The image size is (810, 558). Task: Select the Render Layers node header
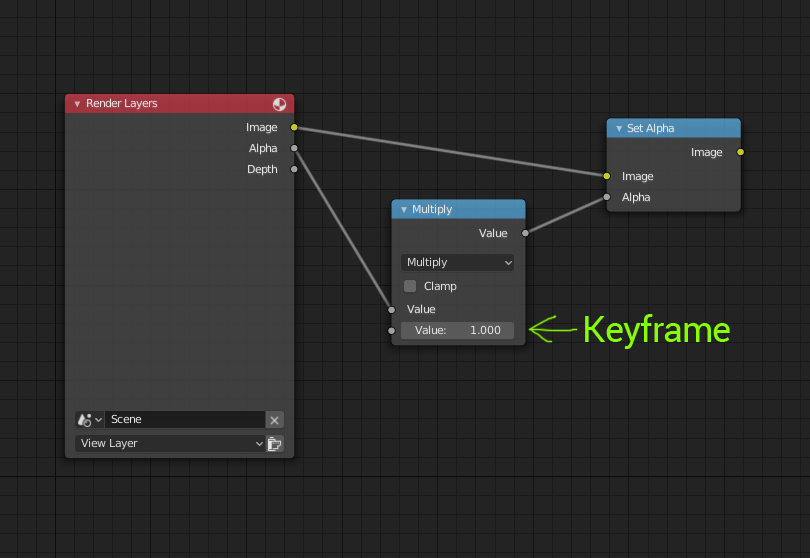tap(179, 103)
